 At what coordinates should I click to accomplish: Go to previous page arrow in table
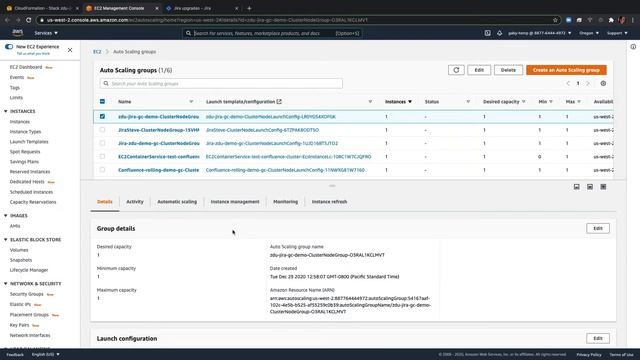pos(568,83)
